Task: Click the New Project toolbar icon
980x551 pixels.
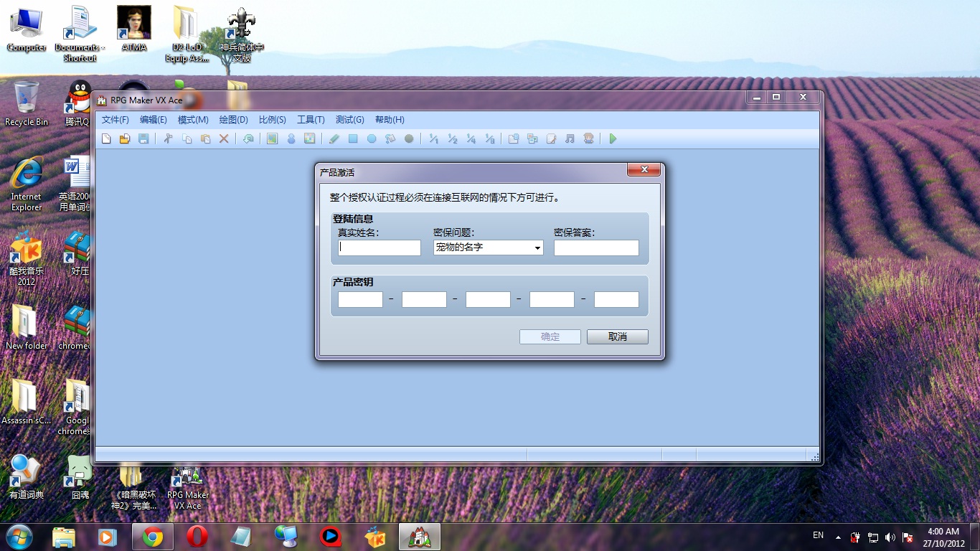Action: tap(106, 138)
